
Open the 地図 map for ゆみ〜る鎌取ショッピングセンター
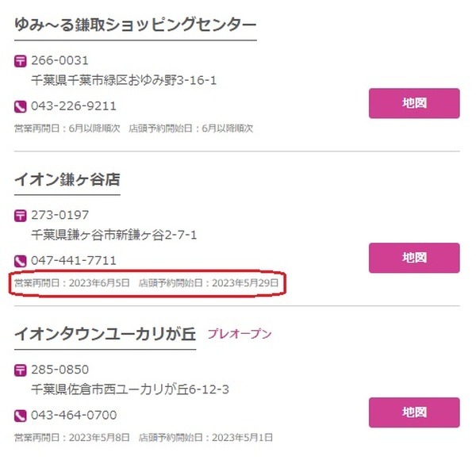[414, 103]
